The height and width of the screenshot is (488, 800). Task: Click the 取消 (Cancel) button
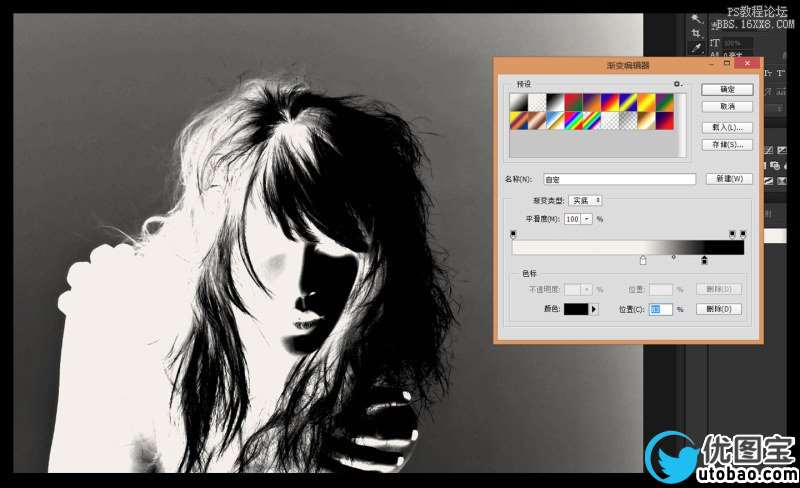coord(727,107)
